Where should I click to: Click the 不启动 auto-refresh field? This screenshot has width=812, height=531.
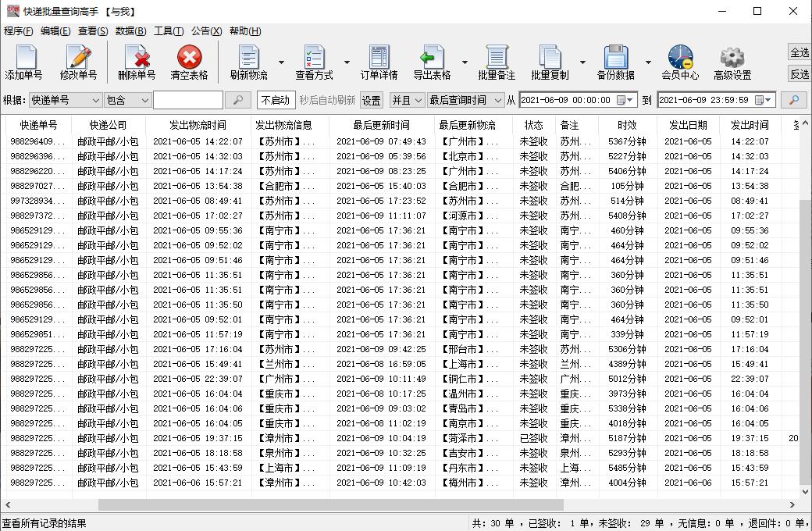(x=276, y=100)
